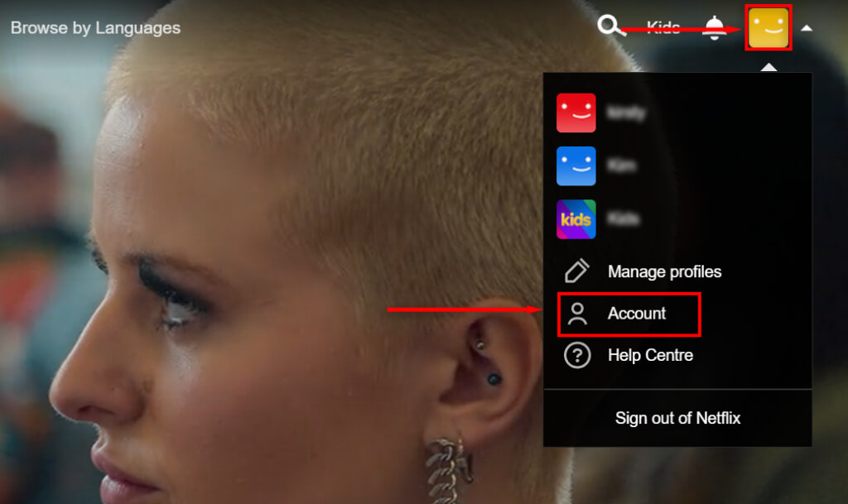Open the Account menu entry
Screen dimensions: 848x504
tap(637, 314)
